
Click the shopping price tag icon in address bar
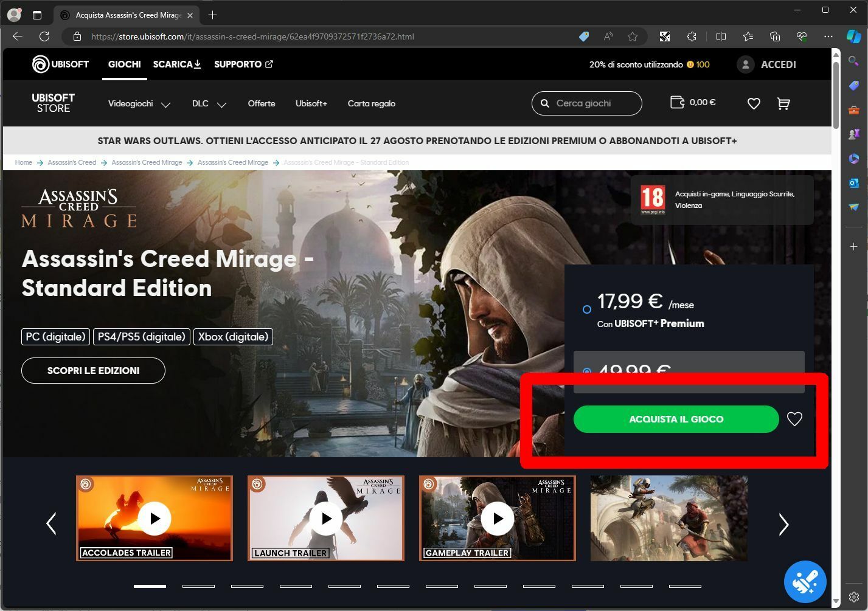(x=584, y=36)
